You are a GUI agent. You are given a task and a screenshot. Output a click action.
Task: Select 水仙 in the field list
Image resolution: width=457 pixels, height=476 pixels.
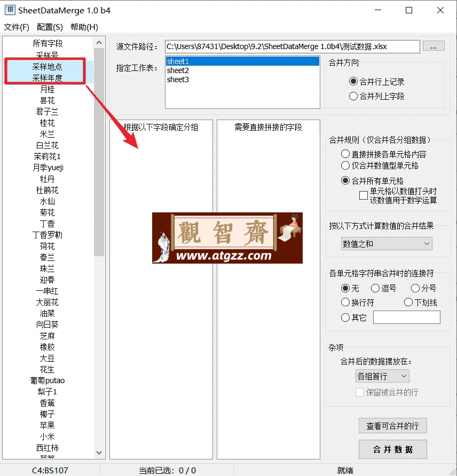pos(48,201)
